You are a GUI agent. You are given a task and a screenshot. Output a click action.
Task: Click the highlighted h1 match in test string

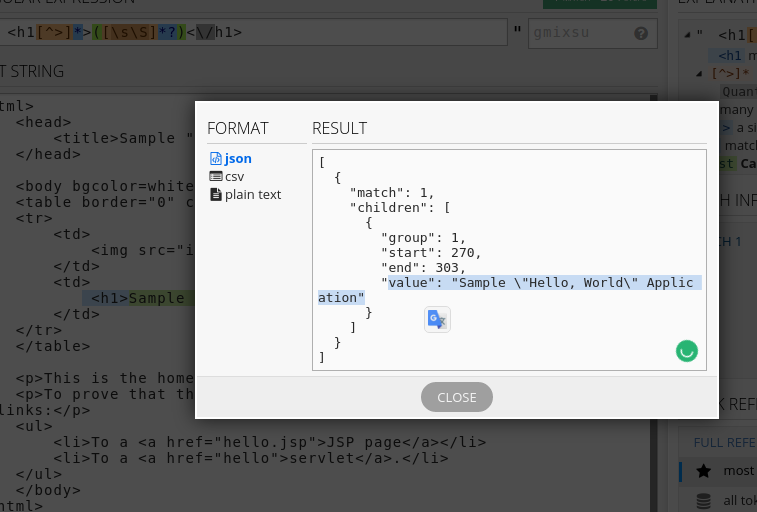[x=140, y=298]
